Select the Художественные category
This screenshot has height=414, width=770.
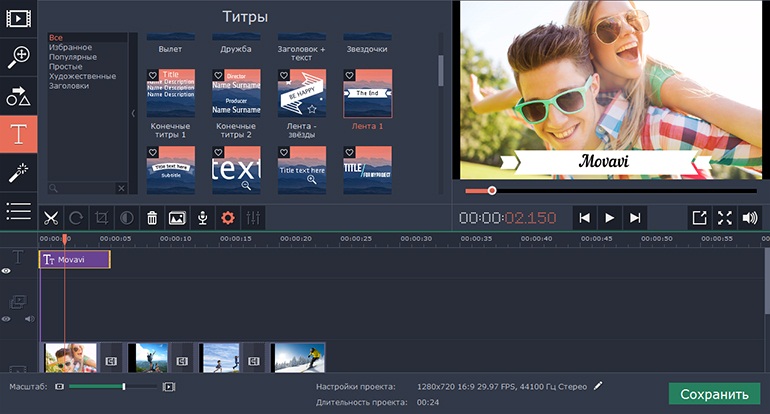click(x=82, y=76)
